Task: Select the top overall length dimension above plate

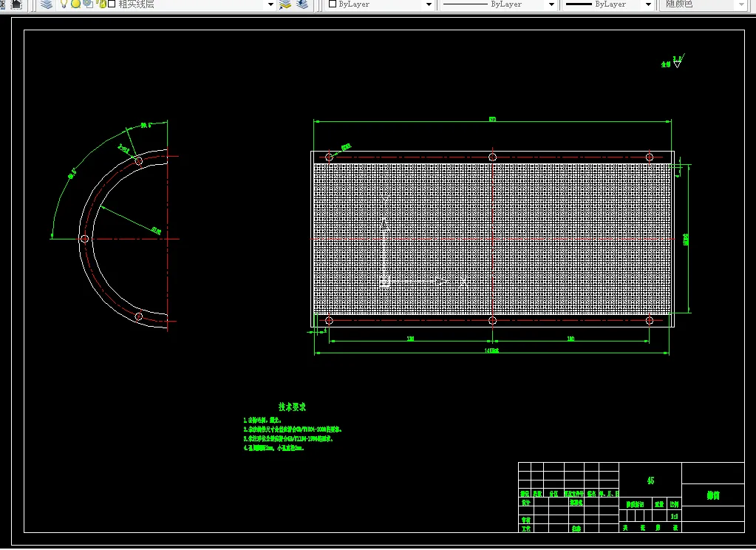Action: [x=492, y=119]
